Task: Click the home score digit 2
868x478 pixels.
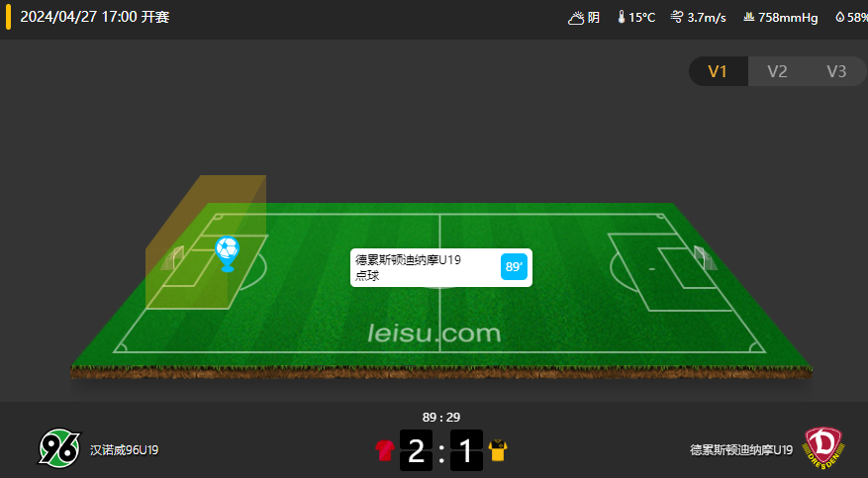Action: [x=417, y=450]
